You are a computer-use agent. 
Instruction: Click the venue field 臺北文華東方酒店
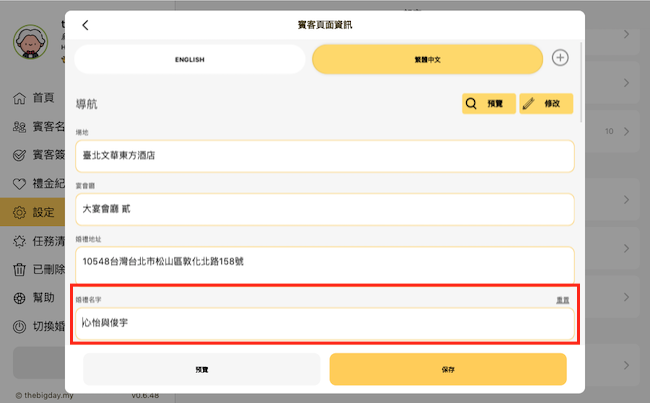click(324, 156)
